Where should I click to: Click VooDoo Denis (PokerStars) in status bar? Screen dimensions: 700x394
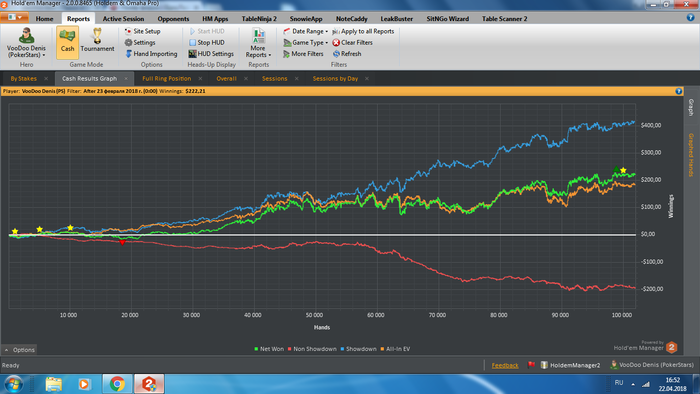pos(652,365)
